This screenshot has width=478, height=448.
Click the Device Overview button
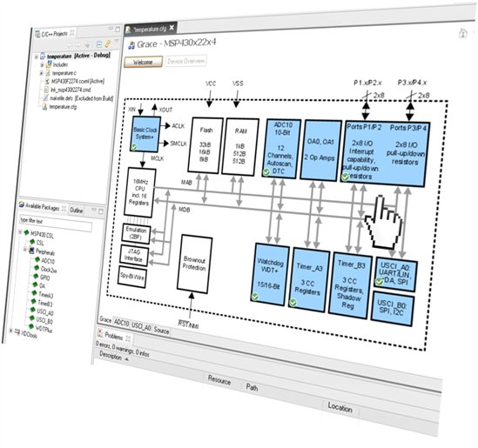click(186, 61)
